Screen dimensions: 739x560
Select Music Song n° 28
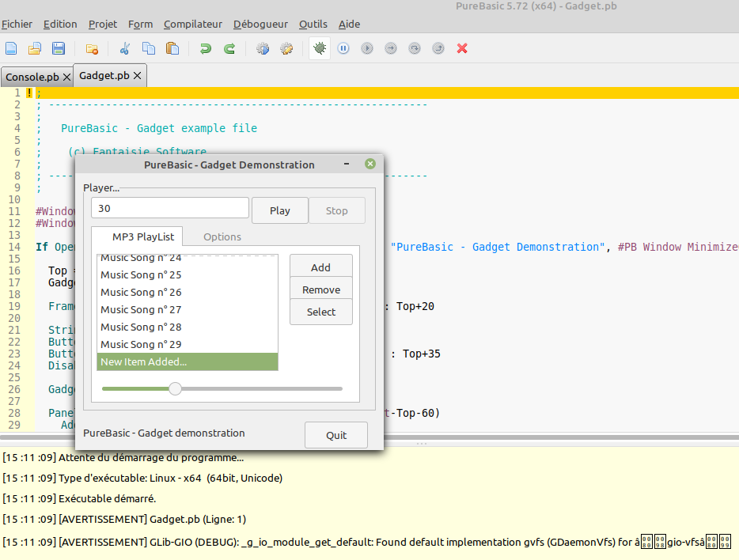[187, 327]
